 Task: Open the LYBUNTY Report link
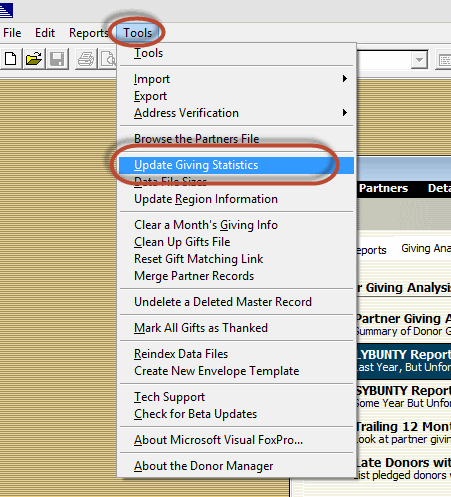click(404, 355)
